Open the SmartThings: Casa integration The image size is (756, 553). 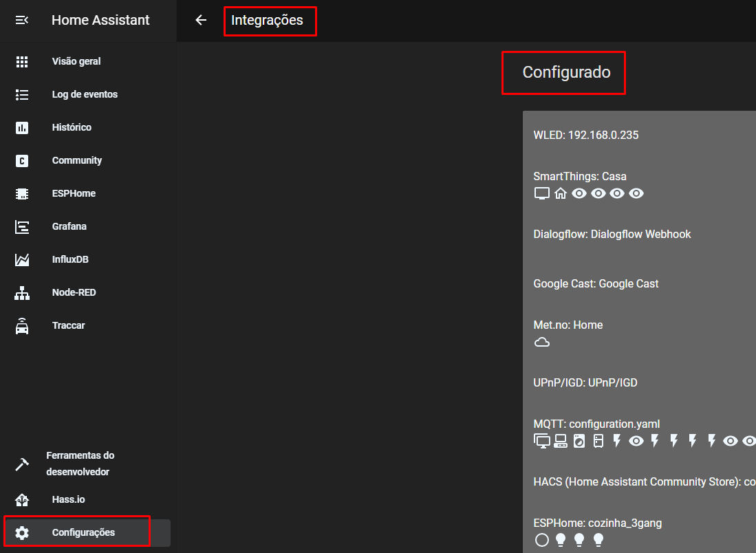579,177
